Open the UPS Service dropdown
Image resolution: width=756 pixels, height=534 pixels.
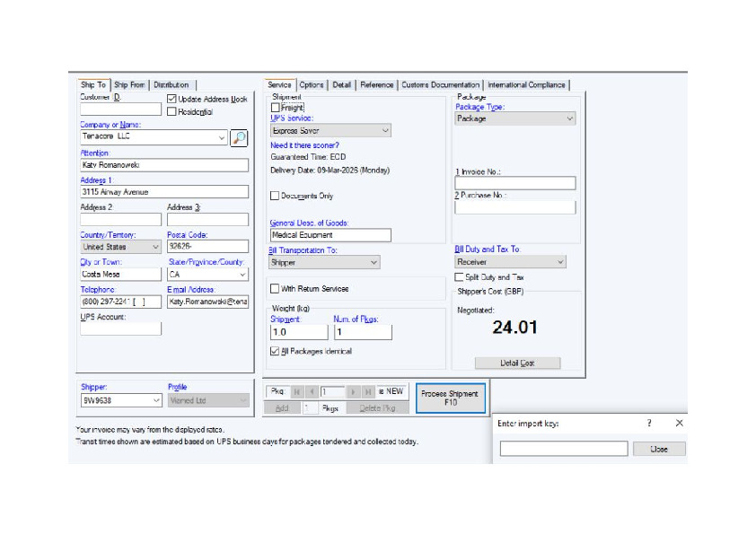click(x=330, y=131)
